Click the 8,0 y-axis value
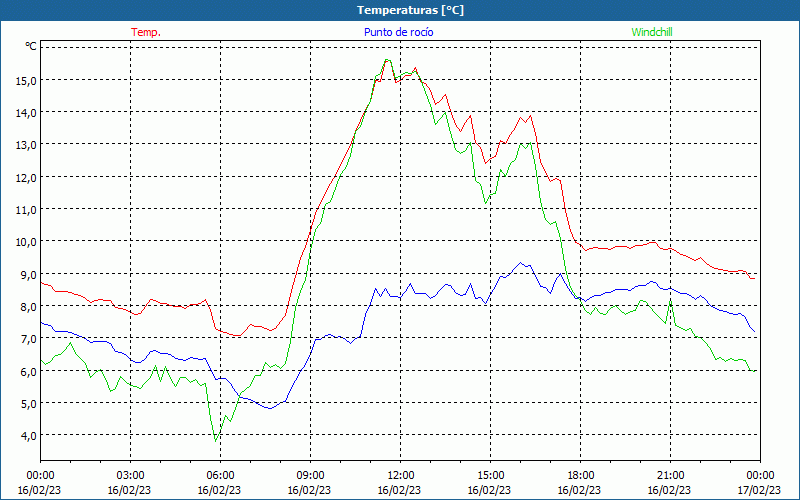This screenshot has width=800, height=500. coord(29,306)
